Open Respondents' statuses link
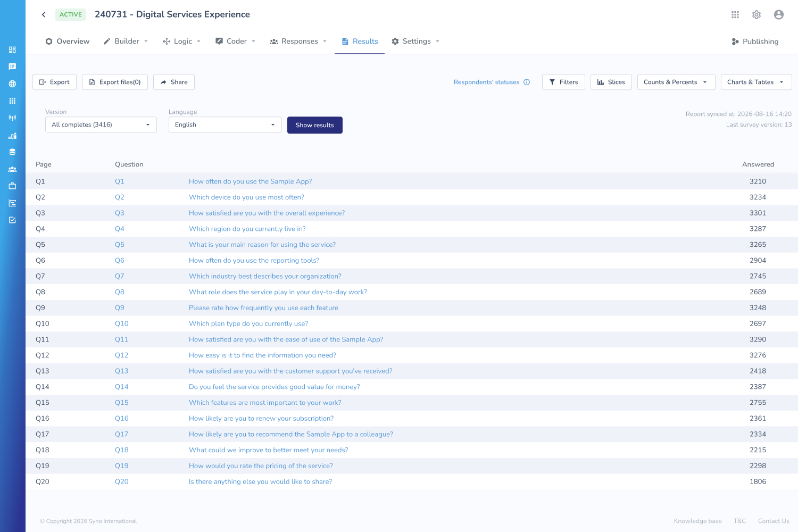This screenshot has height=532, width=798. tap(486, 82)
